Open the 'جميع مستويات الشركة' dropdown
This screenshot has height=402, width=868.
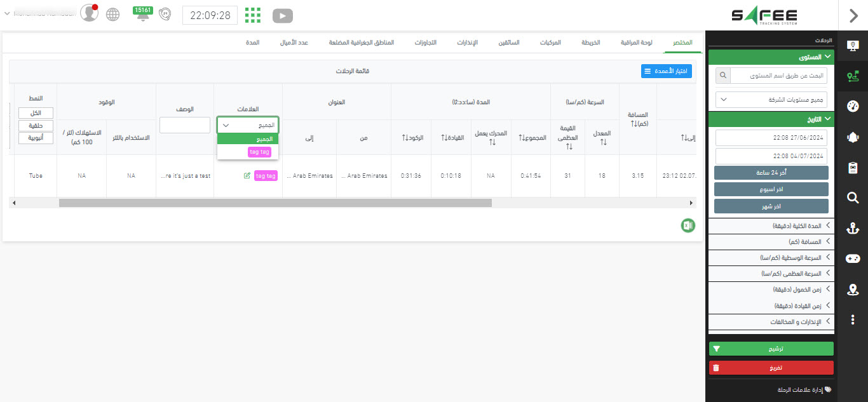[x=771, y=100]
